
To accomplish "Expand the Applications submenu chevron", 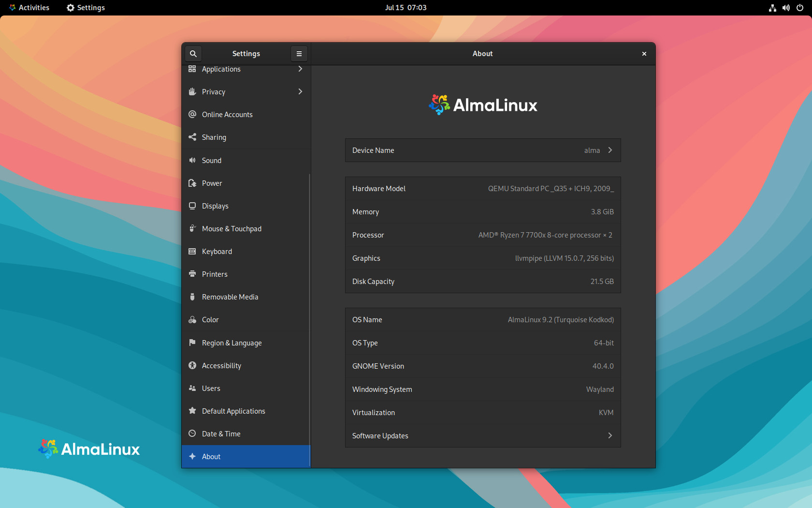I will (300, 69).
